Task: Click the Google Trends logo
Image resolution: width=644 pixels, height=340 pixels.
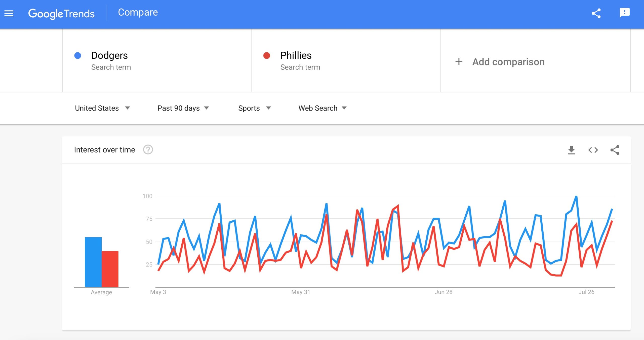Action: tap(61, 13)
